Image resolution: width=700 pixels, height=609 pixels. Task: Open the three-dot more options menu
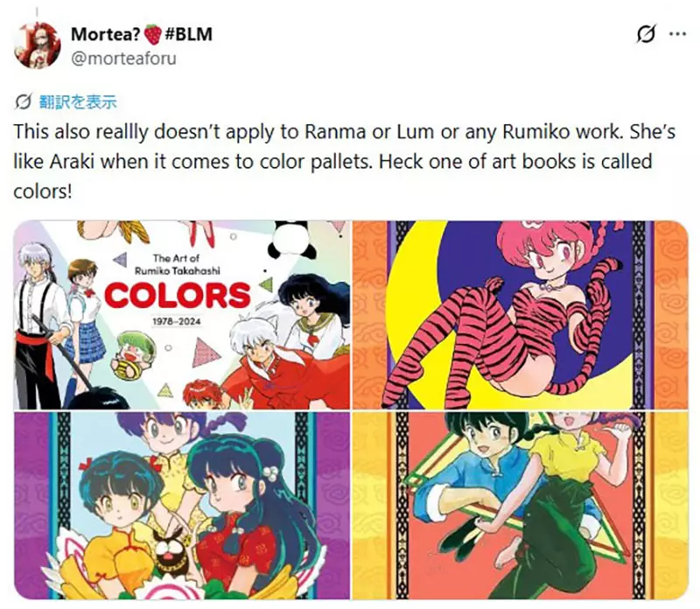coord(677,35)
